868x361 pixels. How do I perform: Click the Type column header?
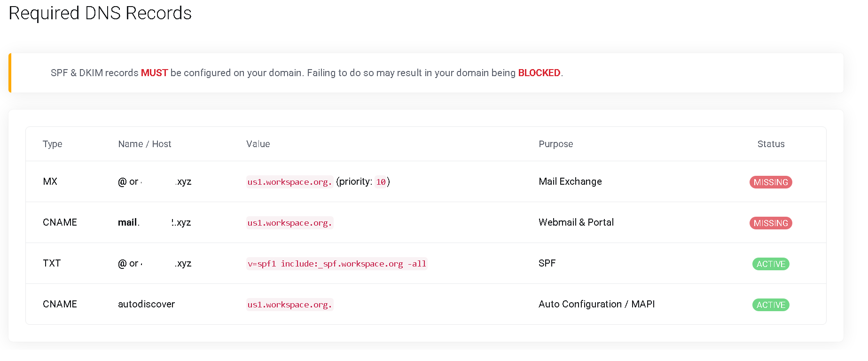tap(52, 144)
